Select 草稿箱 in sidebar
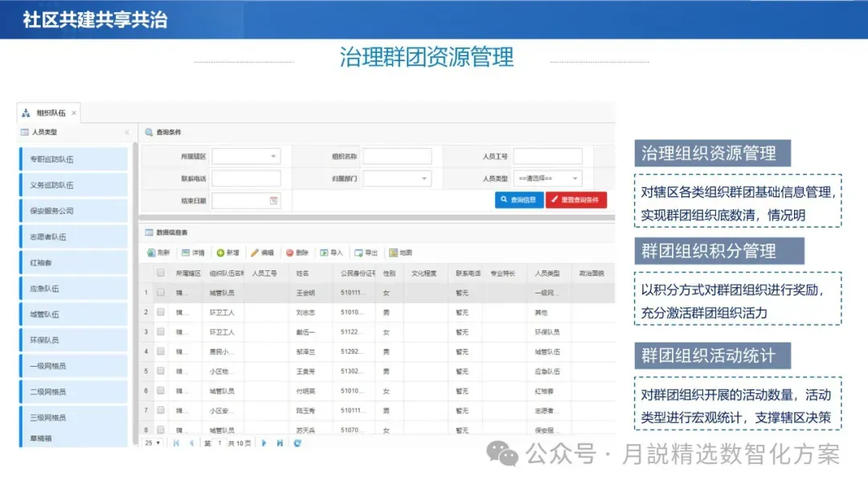Image resolution: width=868 pixels, height=489 pixels. pos(73,438)
